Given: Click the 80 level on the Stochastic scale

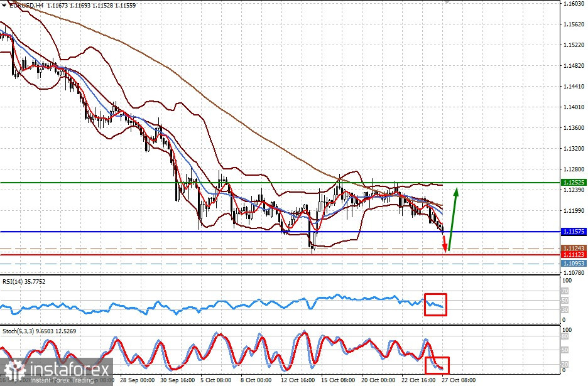Looking at the screenshot, I should pyautogui.click(x=566, y=336).
